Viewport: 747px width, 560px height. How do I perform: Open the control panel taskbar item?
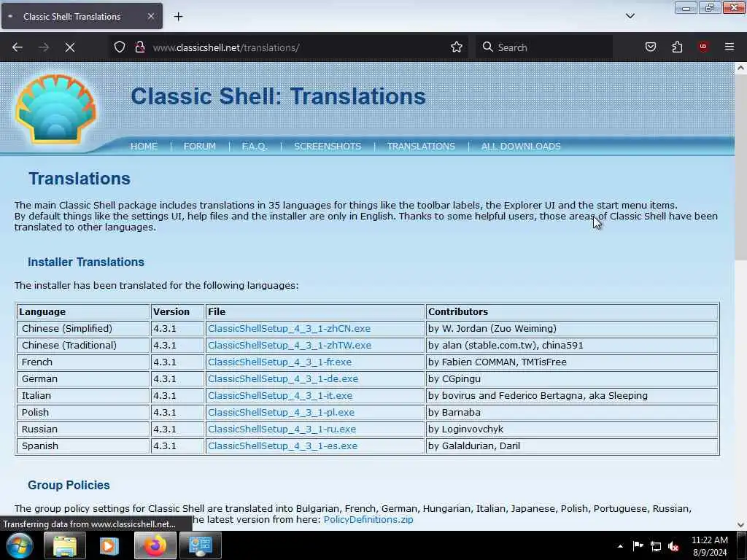[200, 545]
